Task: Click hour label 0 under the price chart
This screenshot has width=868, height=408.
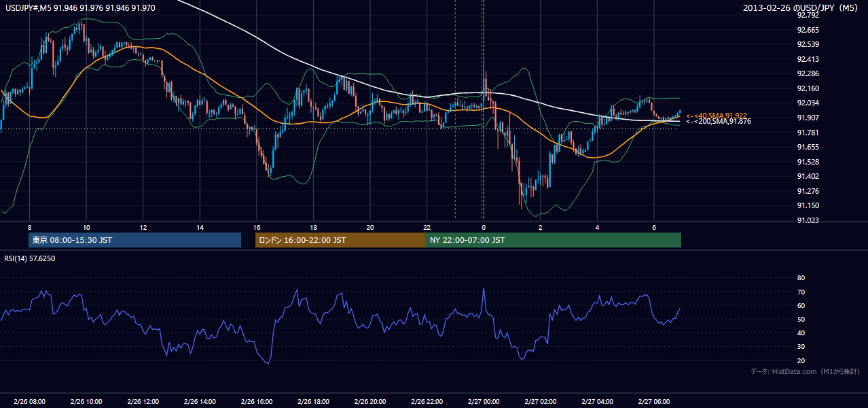Action: (484, 227)
